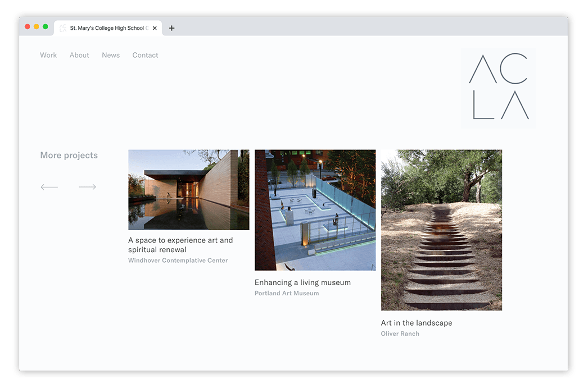Image resolution: width=588 pixels, height=388 pixels.
Task: Open the Oliver Ranch stairs photo
Action: click(441, 230)
